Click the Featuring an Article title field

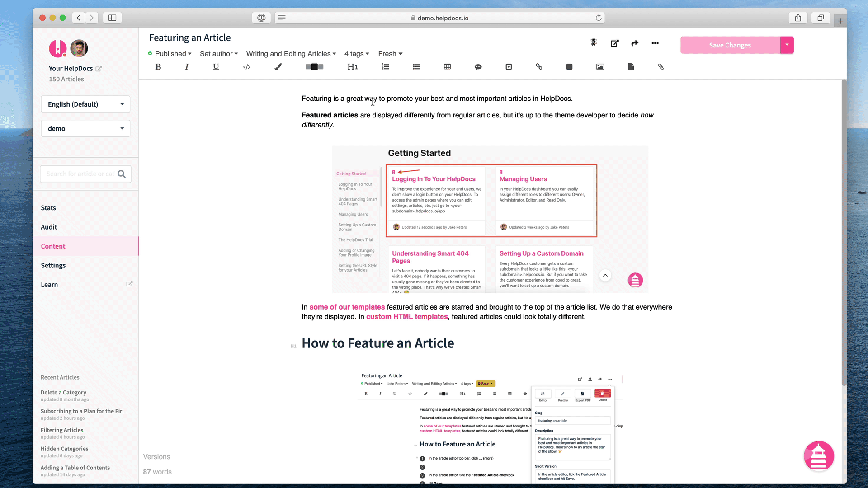[x=190, y=38]
